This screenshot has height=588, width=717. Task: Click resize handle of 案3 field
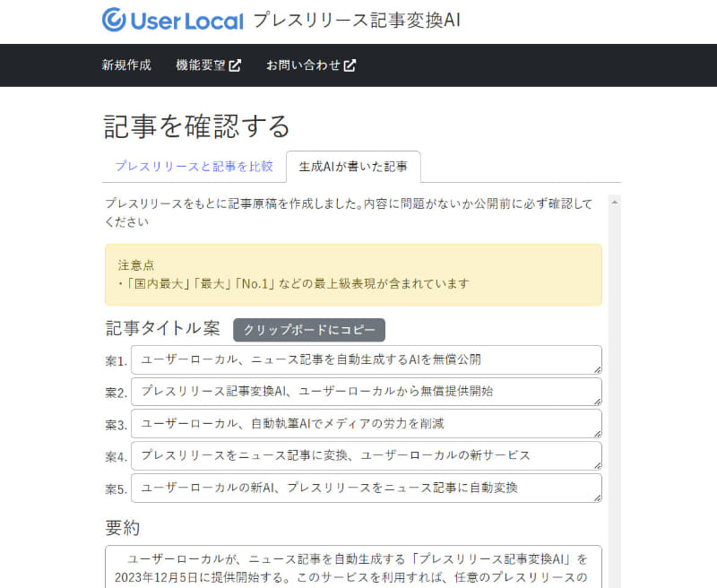tap(597, 434)
